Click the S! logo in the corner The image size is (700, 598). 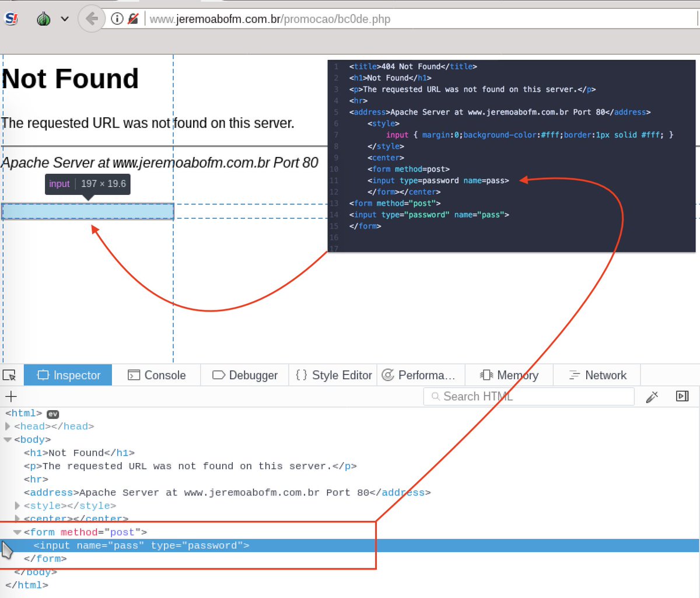pos(10,18)
